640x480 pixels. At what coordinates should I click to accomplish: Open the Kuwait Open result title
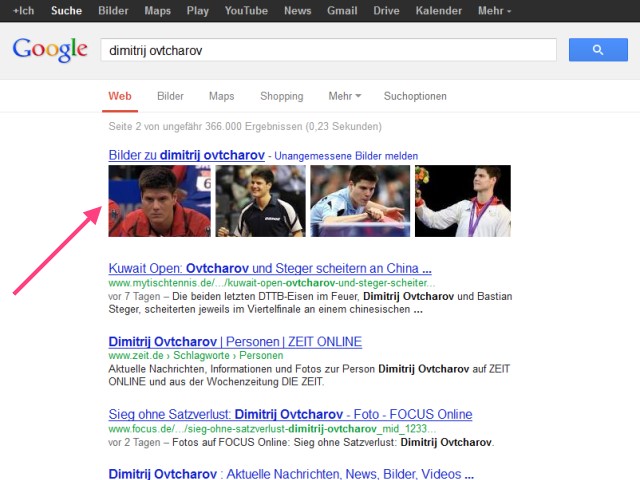[x=270, y=269]
